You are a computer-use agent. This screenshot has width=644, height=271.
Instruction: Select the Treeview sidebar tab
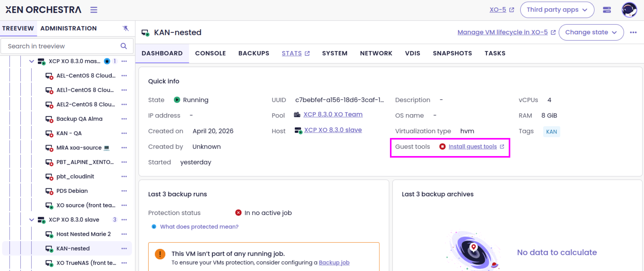pyautogui.click(x=18, y=28)
